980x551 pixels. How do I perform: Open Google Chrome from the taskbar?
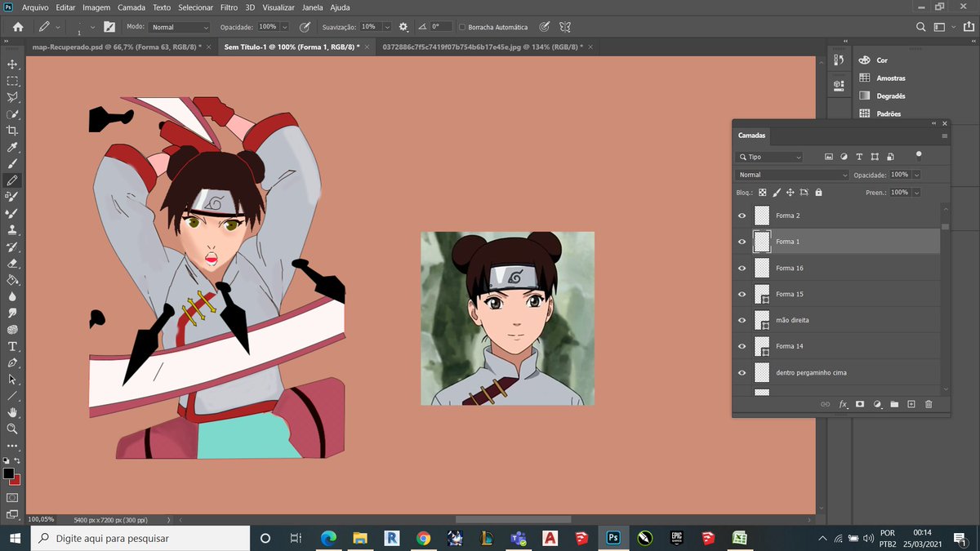click(423, 539)
